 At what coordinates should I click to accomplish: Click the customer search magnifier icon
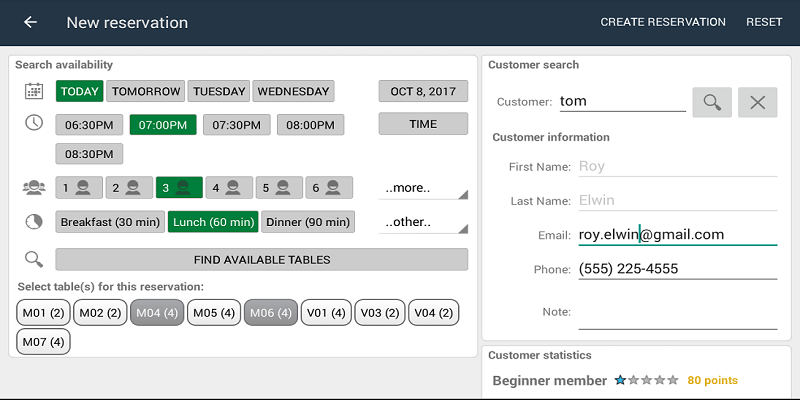pyautogui.click(x=711, y=102)
